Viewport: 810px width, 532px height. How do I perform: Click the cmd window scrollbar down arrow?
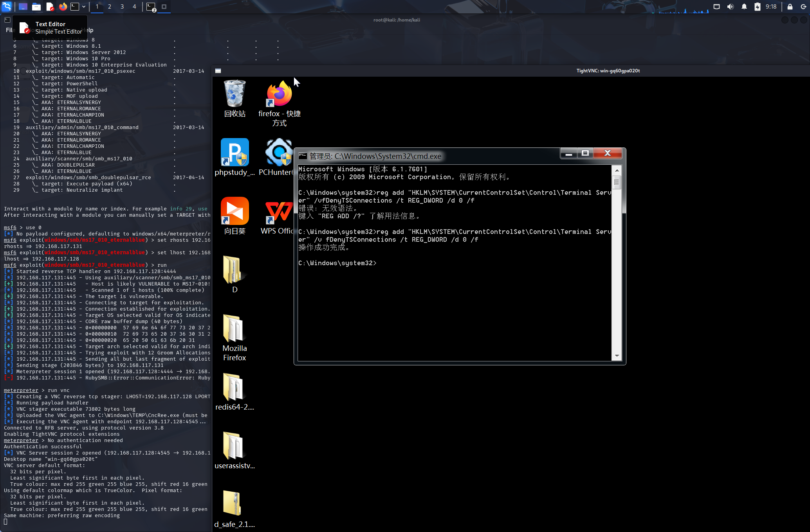click(617, 356)
